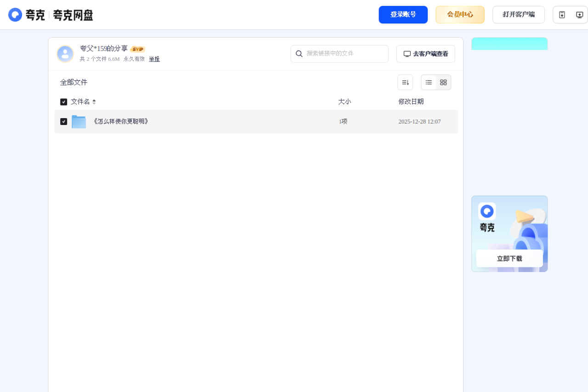Viewport: 588px width, 392px height.
Task: Open the 《怎么样使你更聪明》 folder
Action: pos(121,121)
